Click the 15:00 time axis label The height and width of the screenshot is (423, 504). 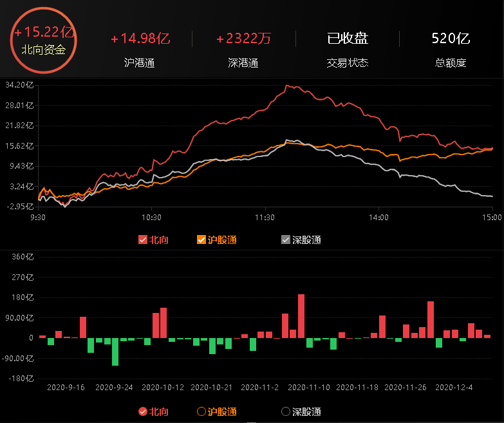(492, 218)
